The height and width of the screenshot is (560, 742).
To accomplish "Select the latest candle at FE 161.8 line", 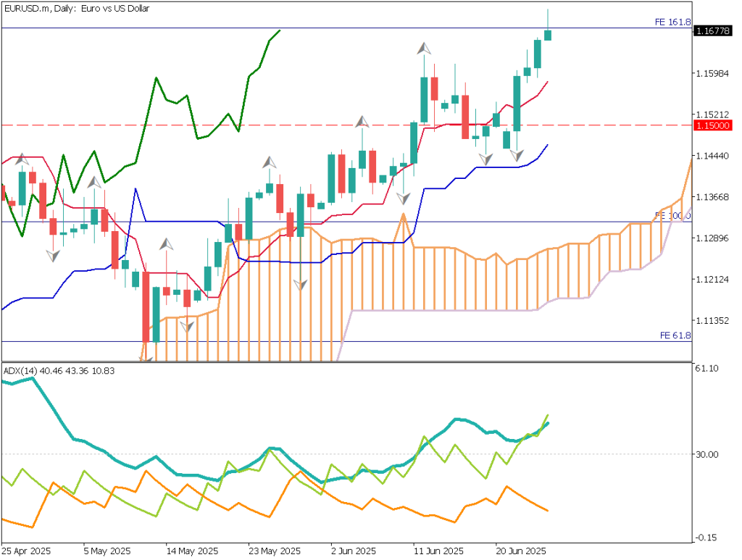I will [548, 35].
